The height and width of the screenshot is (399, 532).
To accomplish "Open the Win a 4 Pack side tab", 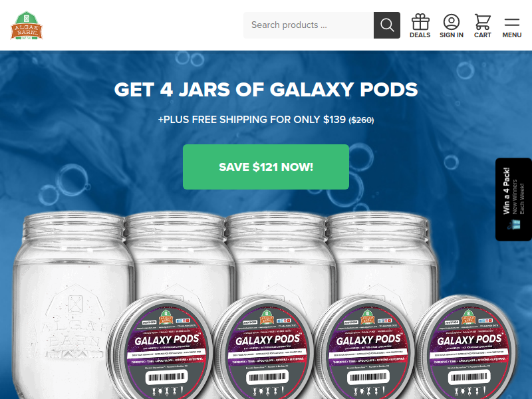I will [513, 199].
